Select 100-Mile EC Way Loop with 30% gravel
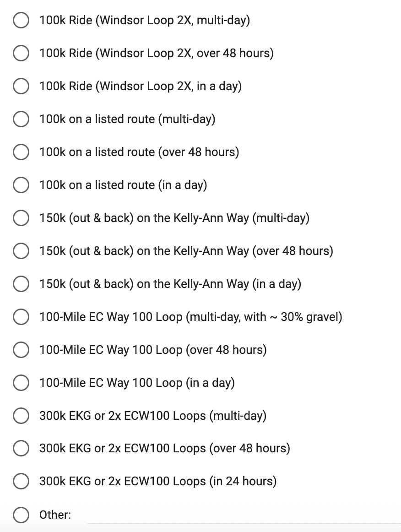Viewport: 401px width, 532px height. 21,316
